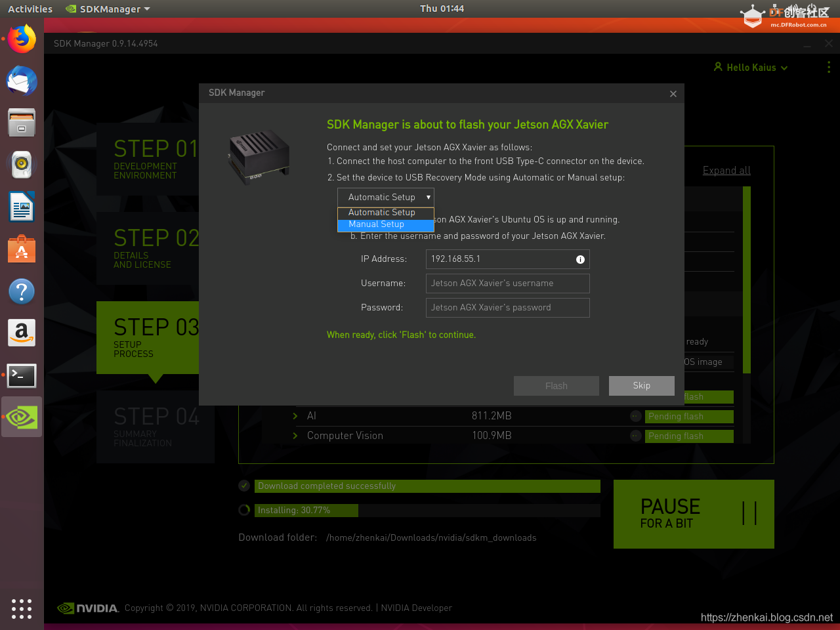Show applications grid in the dock

pyautogui.click(x=22, y=608)
